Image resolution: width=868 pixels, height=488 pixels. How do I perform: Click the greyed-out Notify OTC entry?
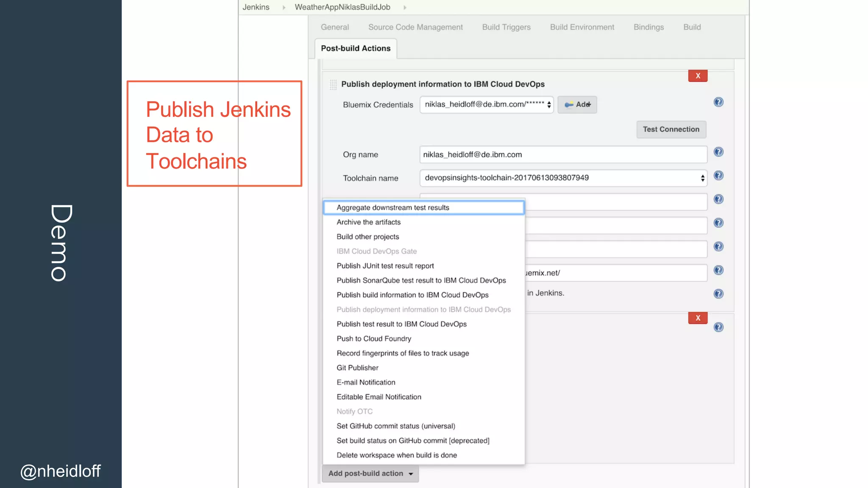424,411
